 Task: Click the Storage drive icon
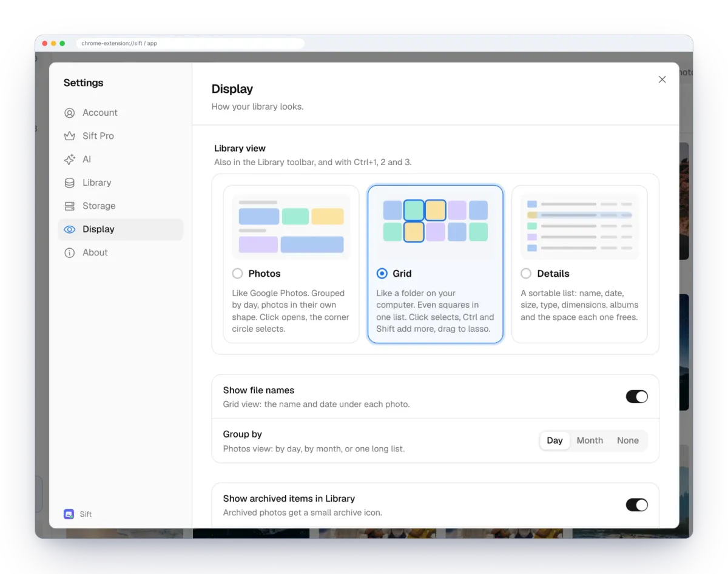point(70,206)
